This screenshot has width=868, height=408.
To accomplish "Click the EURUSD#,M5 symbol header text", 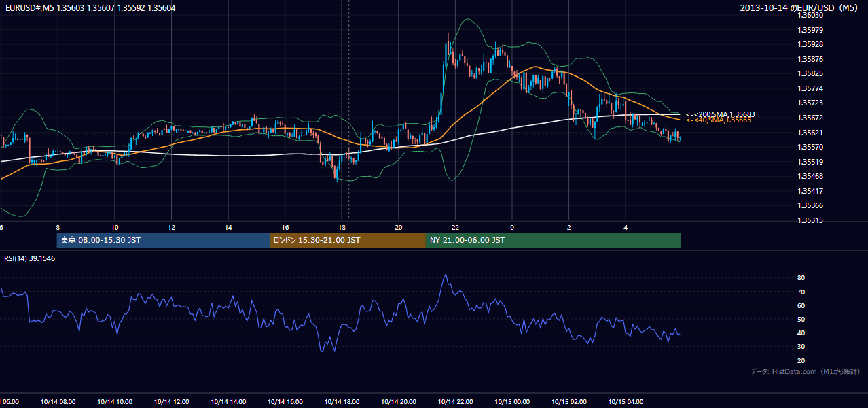I will tap(89, 7).
